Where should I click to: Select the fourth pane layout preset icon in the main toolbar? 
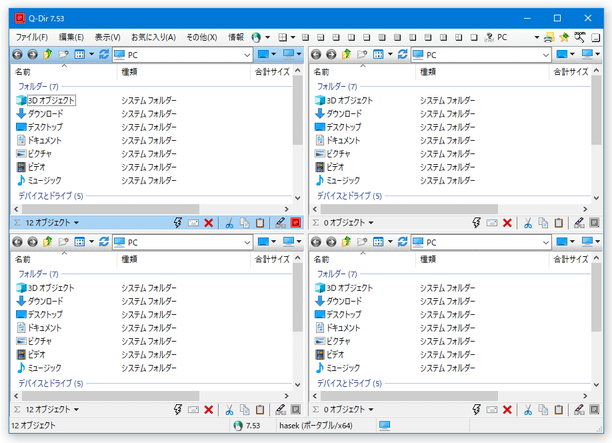coord(351,37)
